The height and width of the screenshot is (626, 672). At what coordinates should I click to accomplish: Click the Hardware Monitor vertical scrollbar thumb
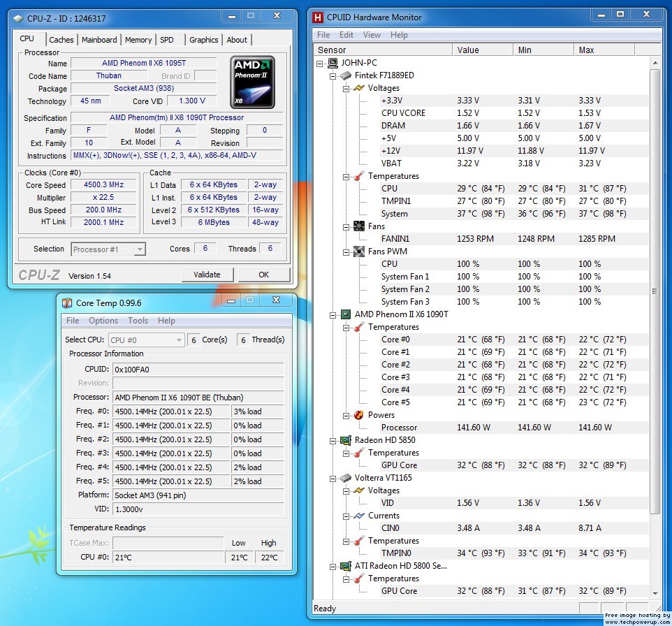click(x=655, y=291)
